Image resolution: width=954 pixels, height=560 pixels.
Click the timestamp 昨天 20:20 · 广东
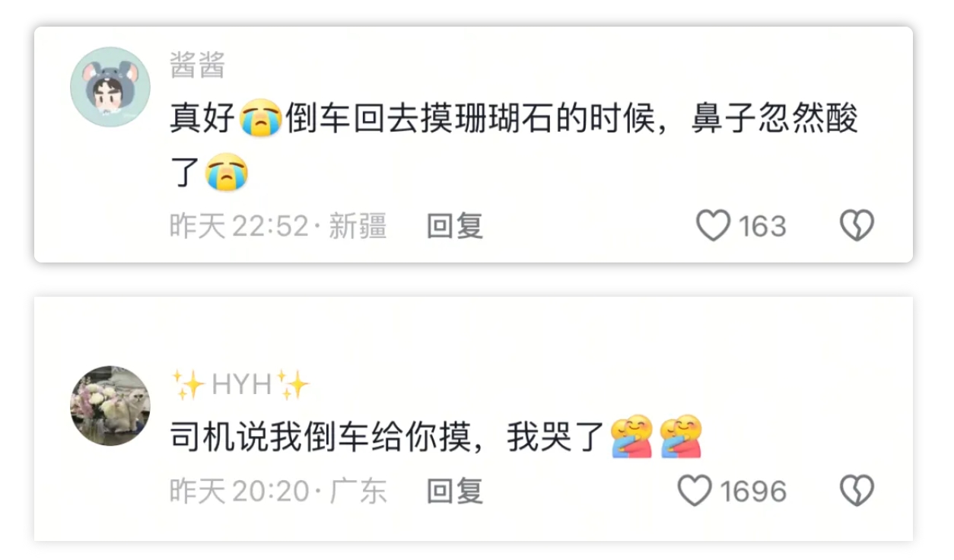(x=278, y=492)
